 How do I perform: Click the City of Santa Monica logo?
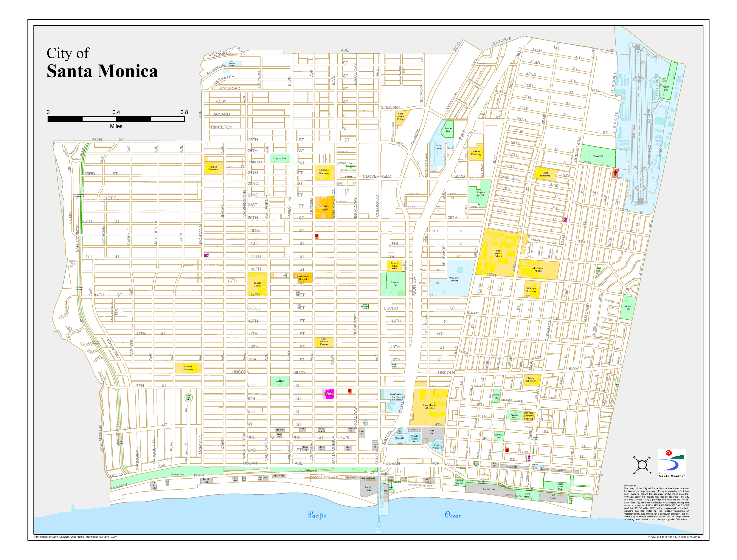pyautogui.click(x=671, y=463)
